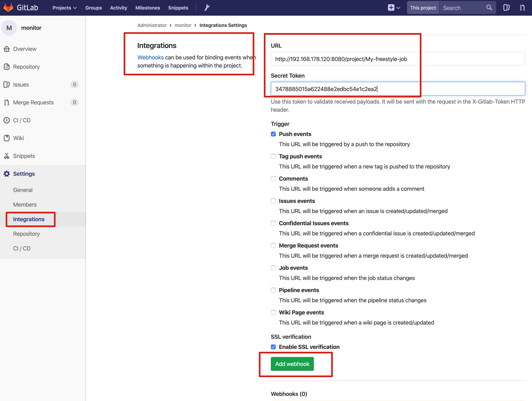Image resolution: width=532 pixels, height=401 pixels.
Task: Check the Comments trigger checkbox
Action: point(273,179)
